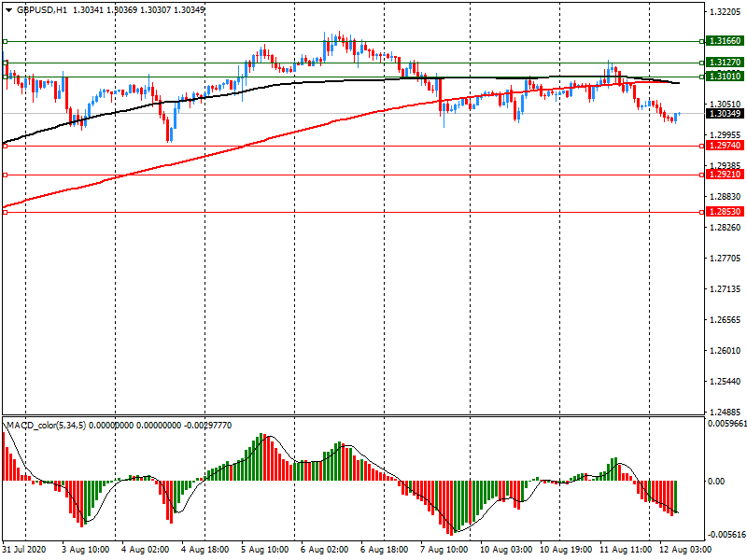Click the 1.27135 price axis value
This screenshot has height=560, width=747.
pos(726,289)
